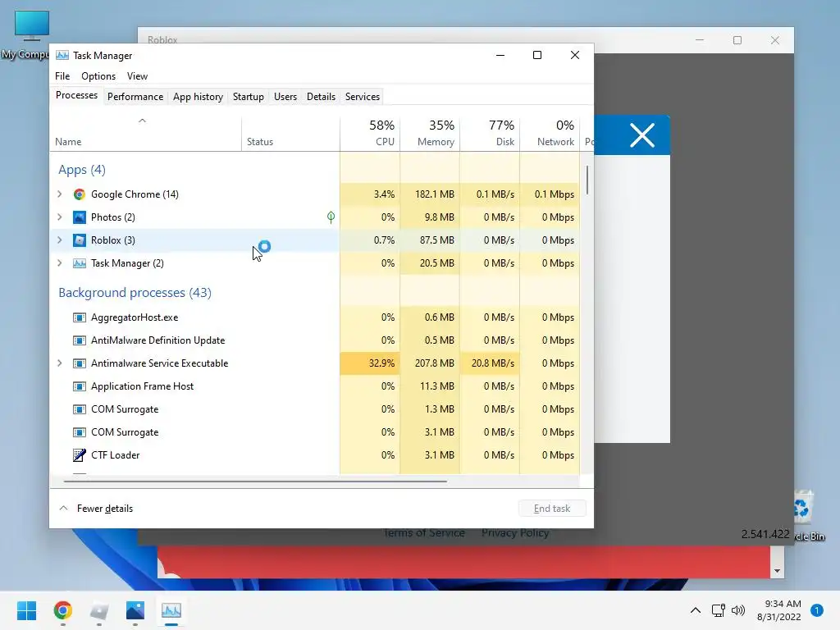Viewport: 840px width, 630px height.
Task: Expand the Roblox process group
Action: (59, 240)
